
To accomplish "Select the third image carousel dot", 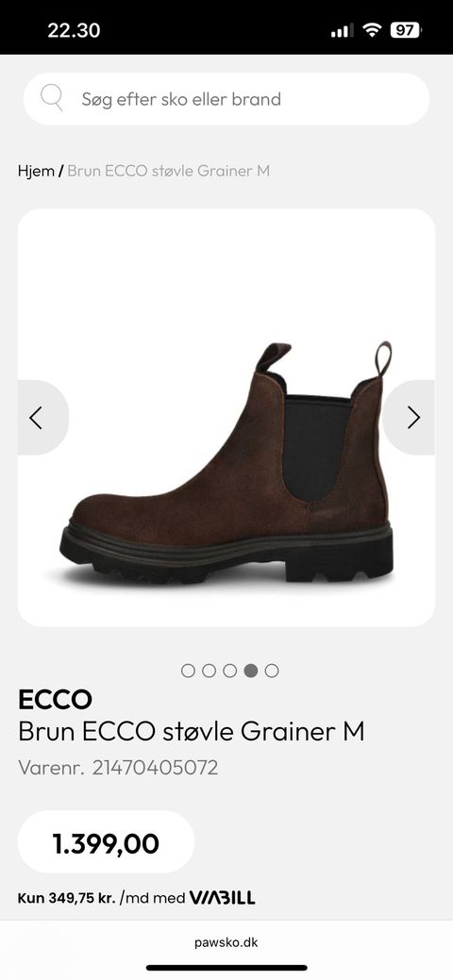I will click(229, 671).
